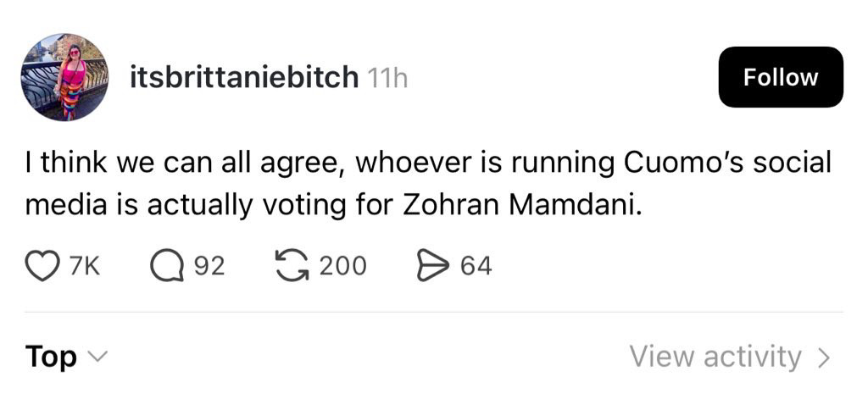Click the arrow next to View activity
This screenshot has height=399, width=868.
824,357
